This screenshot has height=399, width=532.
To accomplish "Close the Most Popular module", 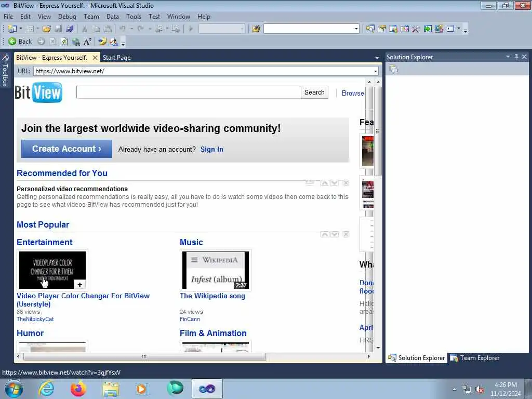I will click(x=345, y=234).
